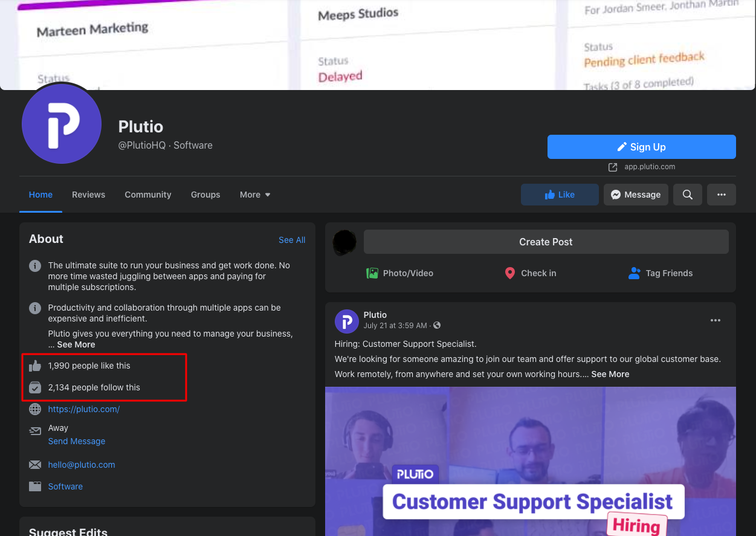The image size is (756, 536).
Task: Choose Check in option
Action: tap(530, 273)
